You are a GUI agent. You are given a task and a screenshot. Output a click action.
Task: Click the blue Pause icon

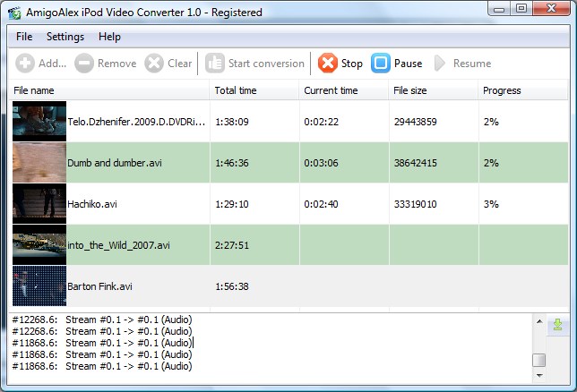381,64
